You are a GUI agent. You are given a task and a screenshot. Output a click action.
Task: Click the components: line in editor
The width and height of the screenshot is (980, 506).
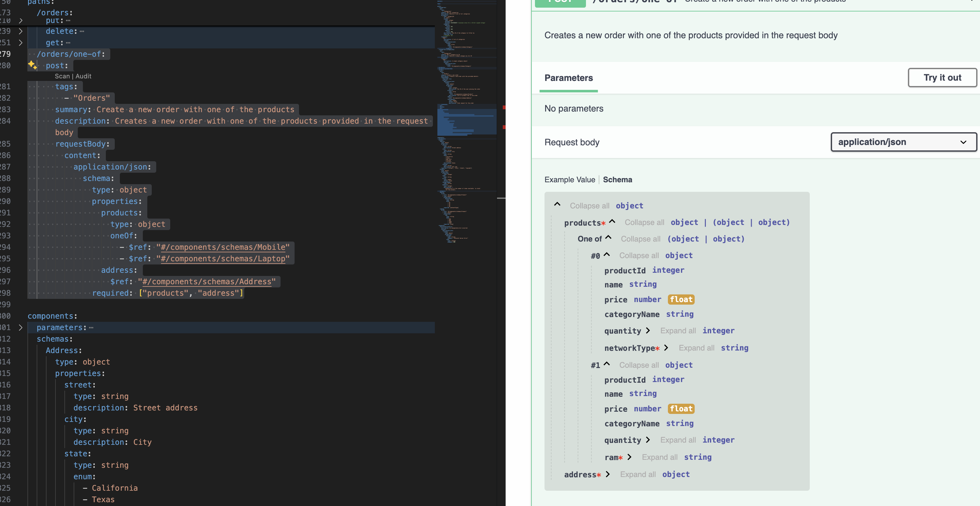point(52,316)
